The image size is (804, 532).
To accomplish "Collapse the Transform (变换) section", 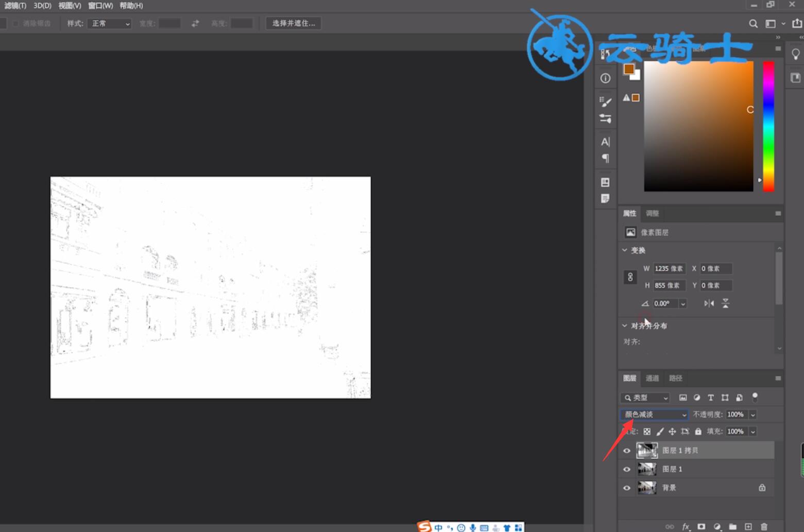I will [x=625, y=250].
